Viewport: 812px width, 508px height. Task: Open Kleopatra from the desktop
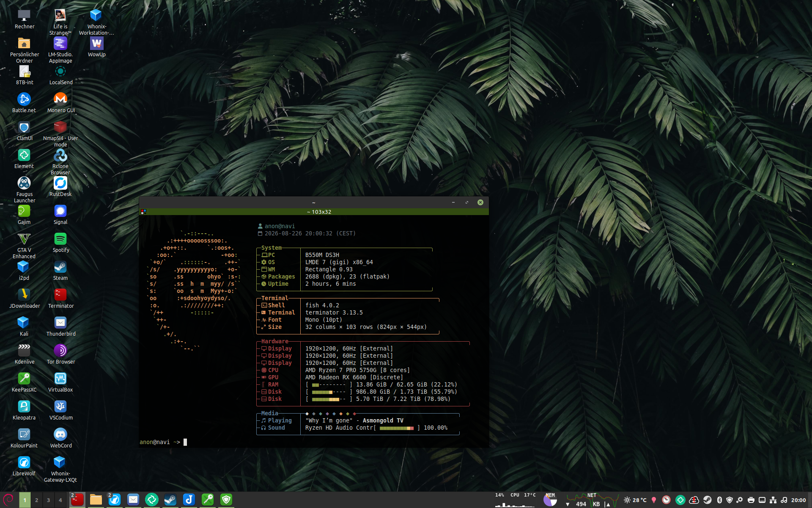(x=24, y=410)
